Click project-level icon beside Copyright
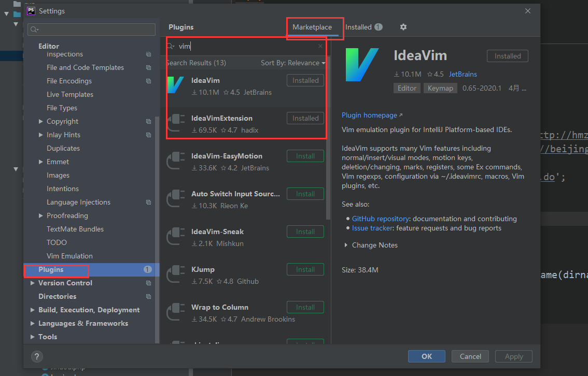The height and width of the screenshot is (376, 588). [148, 121]
